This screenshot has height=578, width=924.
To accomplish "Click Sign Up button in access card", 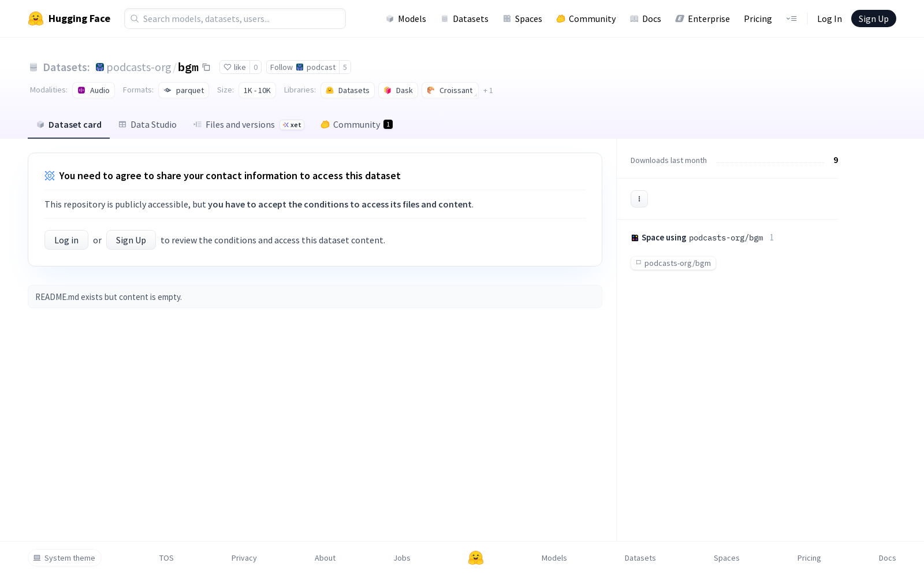I will pyautogui.click(x=131, y=240).
